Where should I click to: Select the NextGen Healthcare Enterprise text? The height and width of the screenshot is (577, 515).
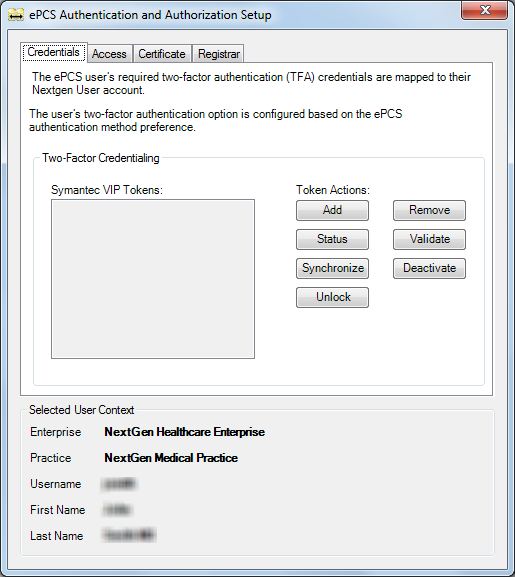[x=185, y=432]
